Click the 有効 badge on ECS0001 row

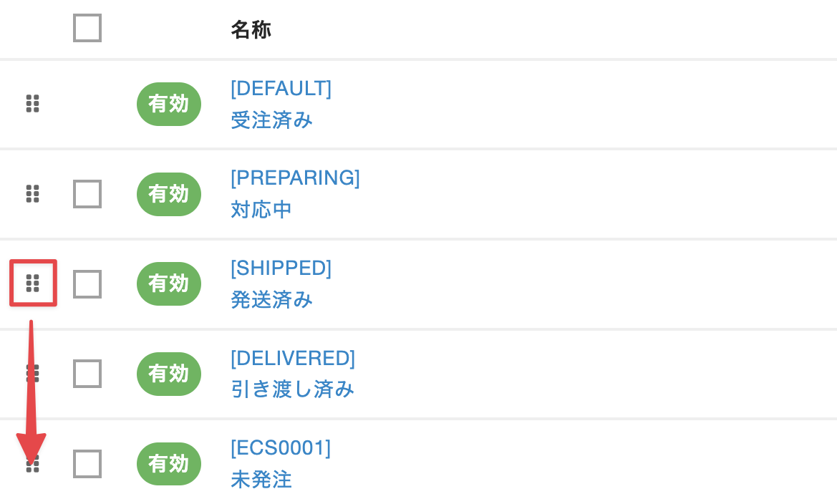(x=169, y=464)
